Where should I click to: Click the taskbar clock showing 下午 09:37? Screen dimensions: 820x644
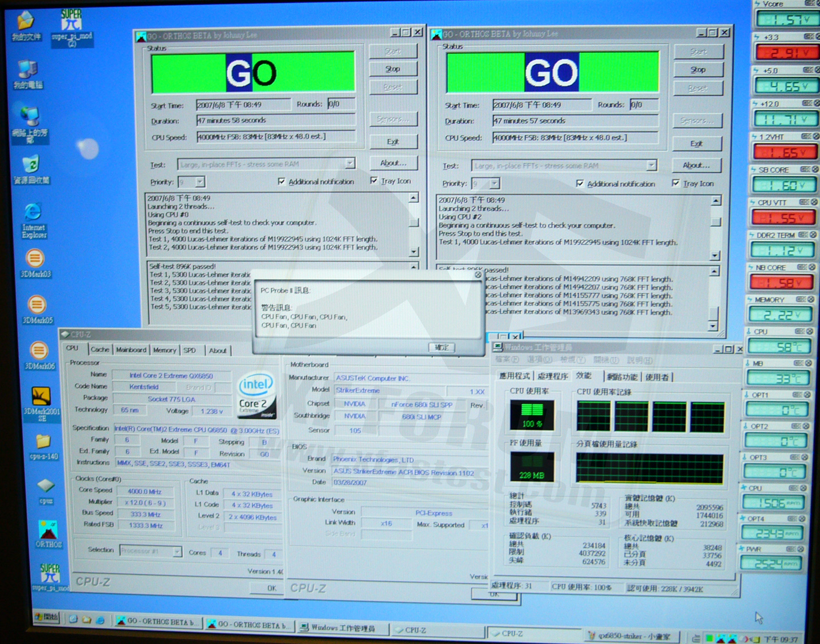[x=781, y=639]
